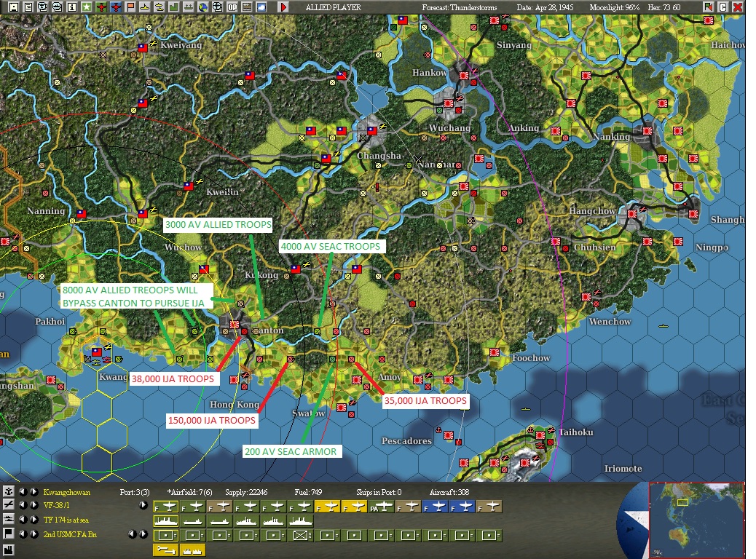The height and width of the screenshot is (559, 756).
Task: Click the crosshair target toolbar icon
Action: click(218, 7)
